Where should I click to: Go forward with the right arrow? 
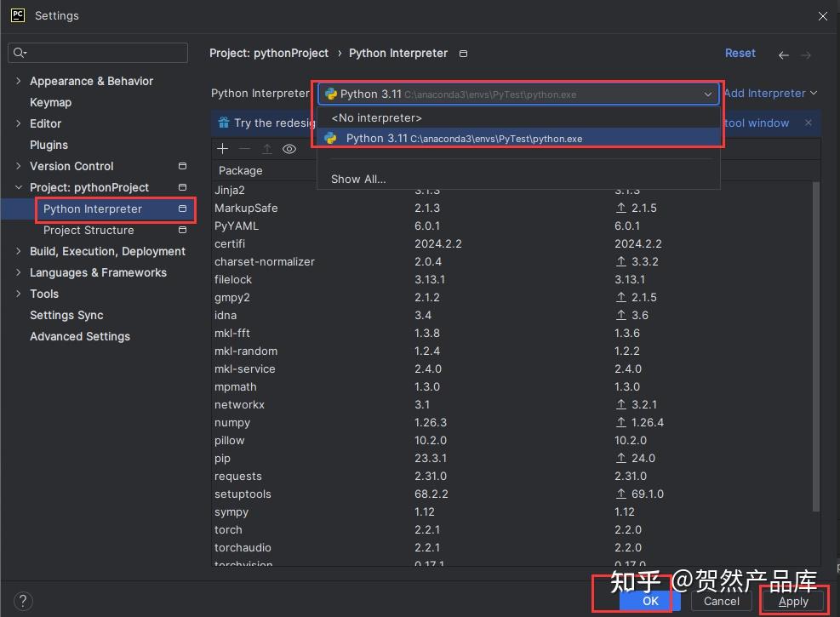point(806,54)
